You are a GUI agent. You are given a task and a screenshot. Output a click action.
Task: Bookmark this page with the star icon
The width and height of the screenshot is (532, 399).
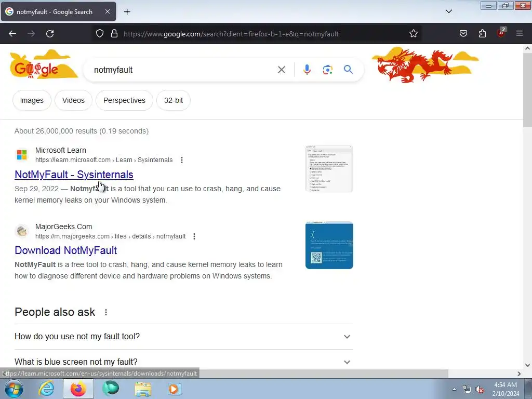pos(413,34)
